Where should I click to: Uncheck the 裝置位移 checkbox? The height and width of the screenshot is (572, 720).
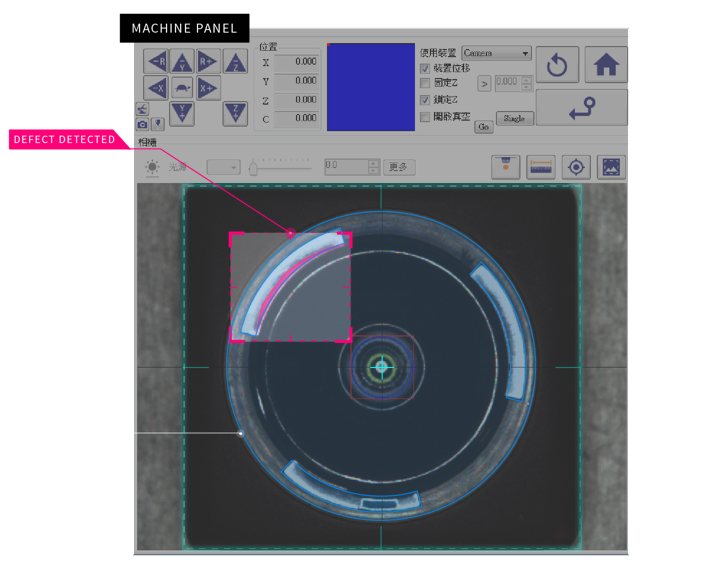(x=425, y=68)
